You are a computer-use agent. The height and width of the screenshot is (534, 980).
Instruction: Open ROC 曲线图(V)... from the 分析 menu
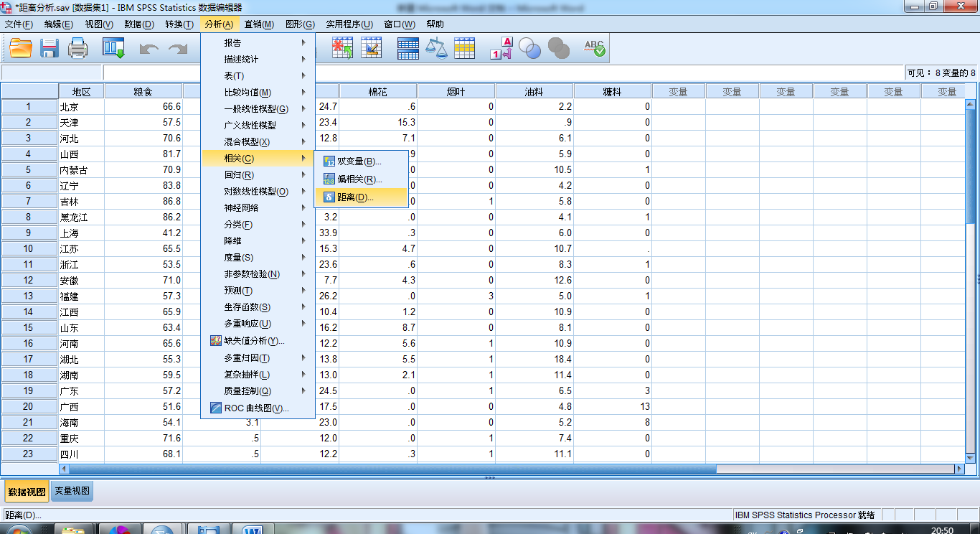[258, 408]
